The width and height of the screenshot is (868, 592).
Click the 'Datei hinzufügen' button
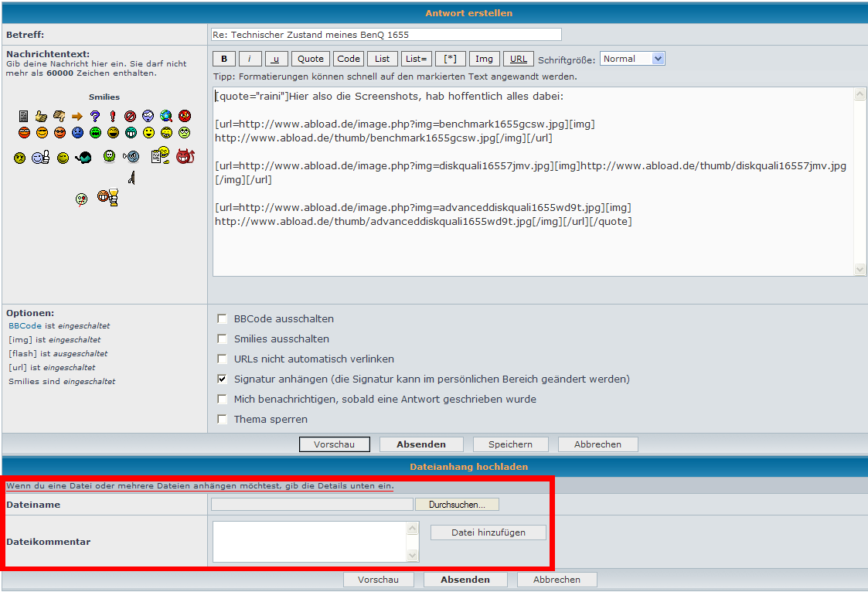[x=488, y=532]
